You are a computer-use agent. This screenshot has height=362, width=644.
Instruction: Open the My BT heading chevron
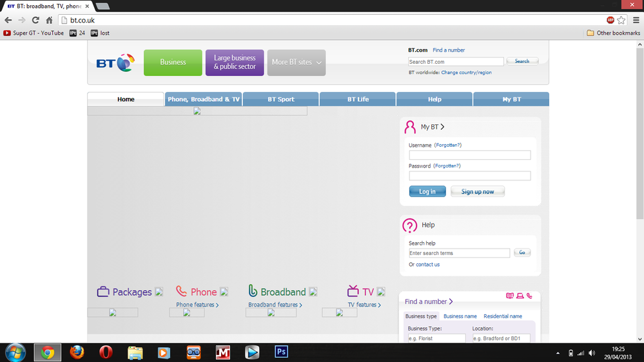point(442,127)
